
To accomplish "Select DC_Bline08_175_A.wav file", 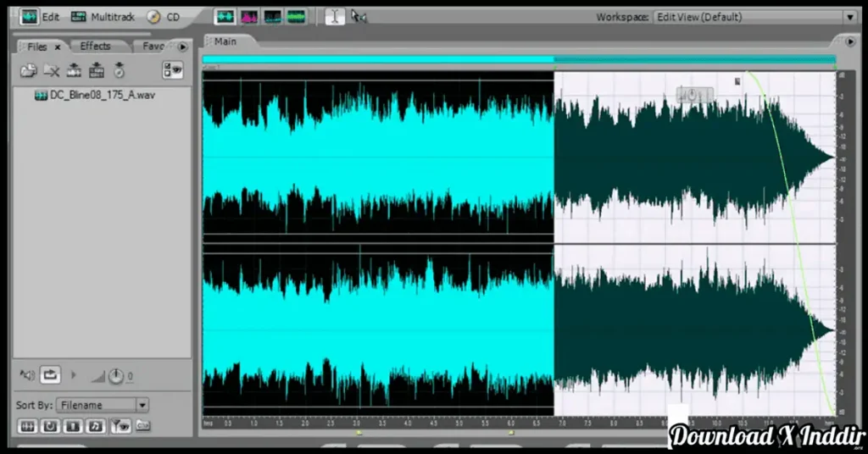I will tap(95, 95).
